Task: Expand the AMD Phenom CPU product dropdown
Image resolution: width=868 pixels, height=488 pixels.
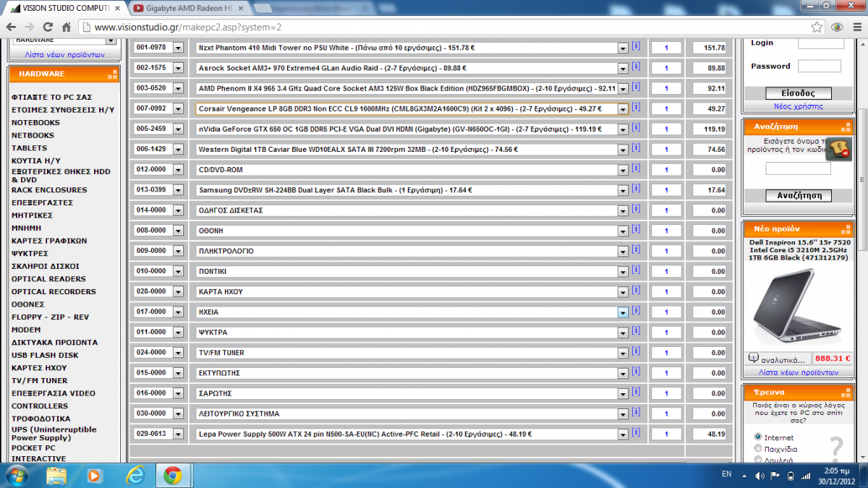Action: point(623,88)
